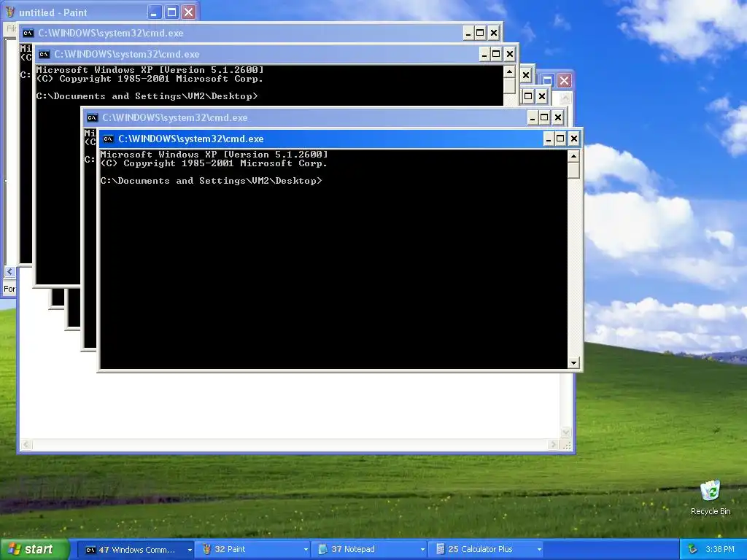Expand the 47 Windows Comm... taskbar group arrow
The image size is (747, 560).
(x=189, y=550)
